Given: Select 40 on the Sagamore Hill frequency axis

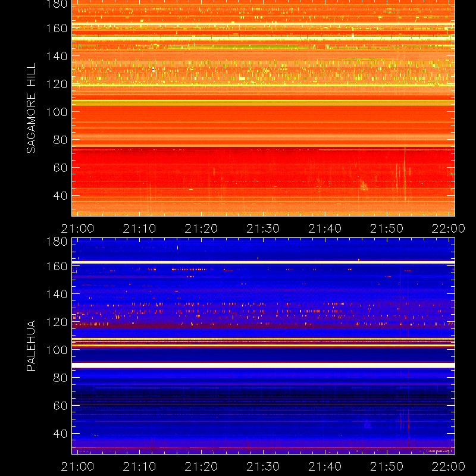Looking at the screenshot, I should [61, 196].
